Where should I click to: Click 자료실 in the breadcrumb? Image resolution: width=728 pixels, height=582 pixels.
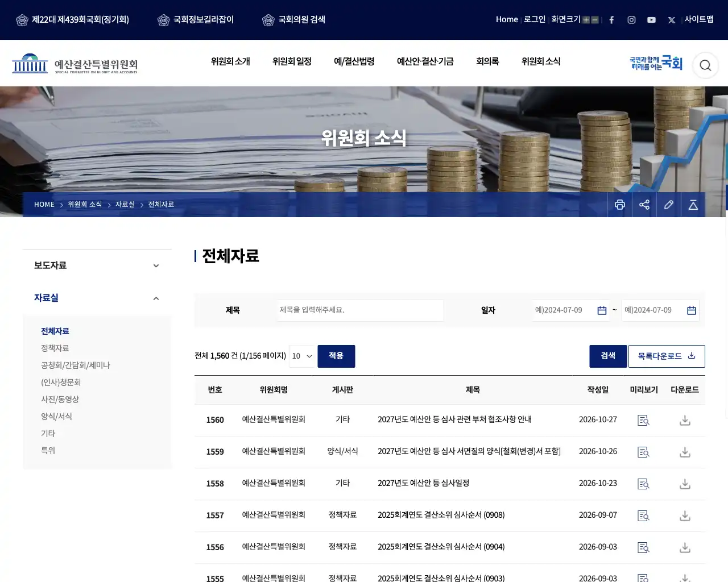(x=125, y=205)
